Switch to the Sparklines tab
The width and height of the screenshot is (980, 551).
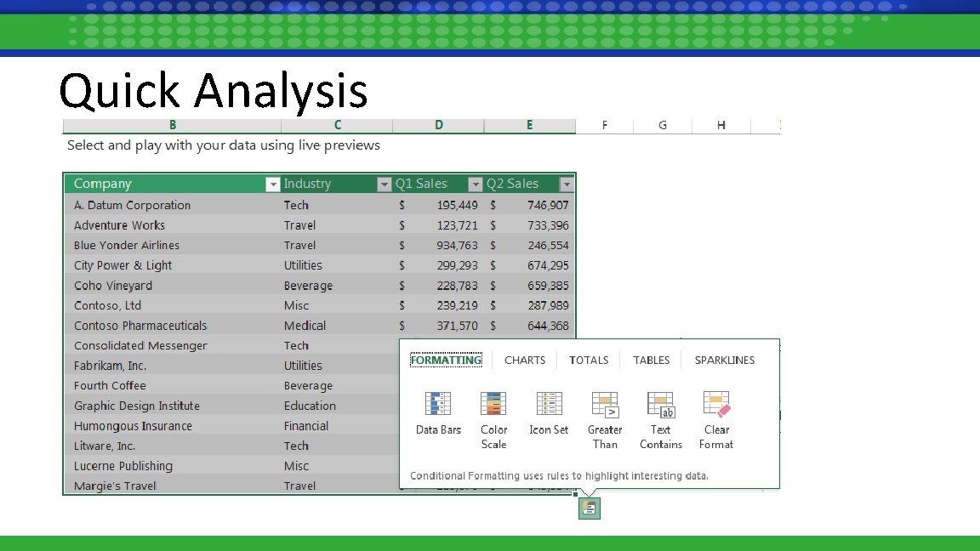pos(725,360)
